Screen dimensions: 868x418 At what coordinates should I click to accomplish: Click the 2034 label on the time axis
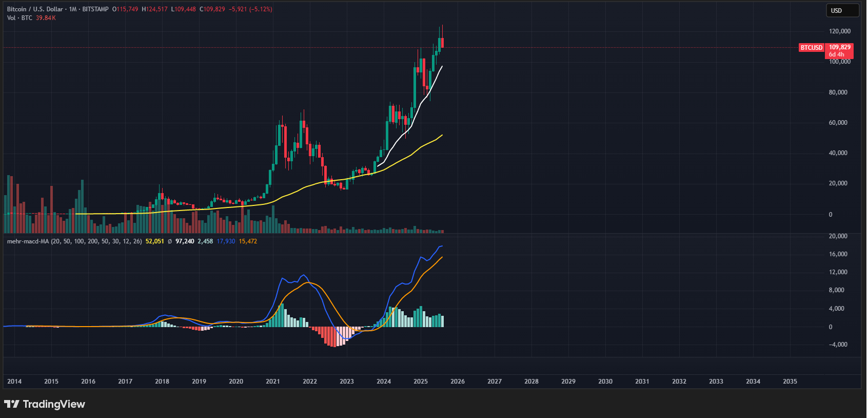coord(753,382)
